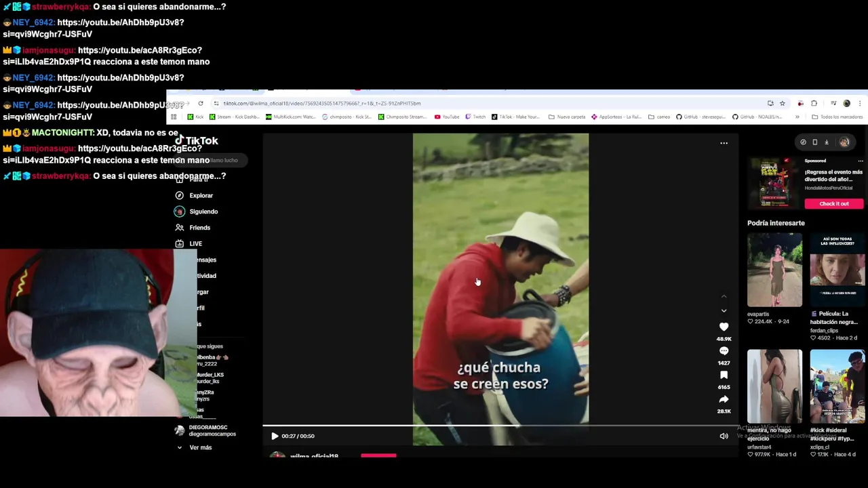Open the sponsored ad thumbnail

[774, 182]
